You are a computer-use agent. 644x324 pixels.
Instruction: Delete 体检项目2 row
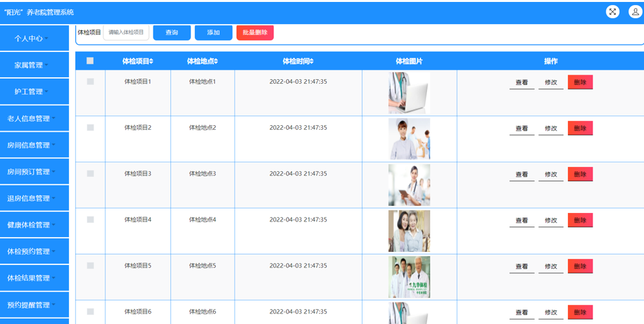(580, 129)
